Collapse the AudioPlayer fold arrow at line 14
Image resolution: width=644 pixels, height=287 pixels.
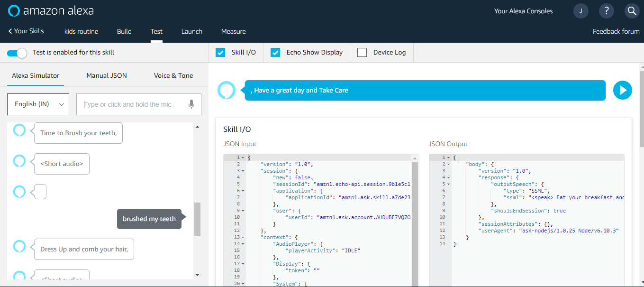(243, 244)
